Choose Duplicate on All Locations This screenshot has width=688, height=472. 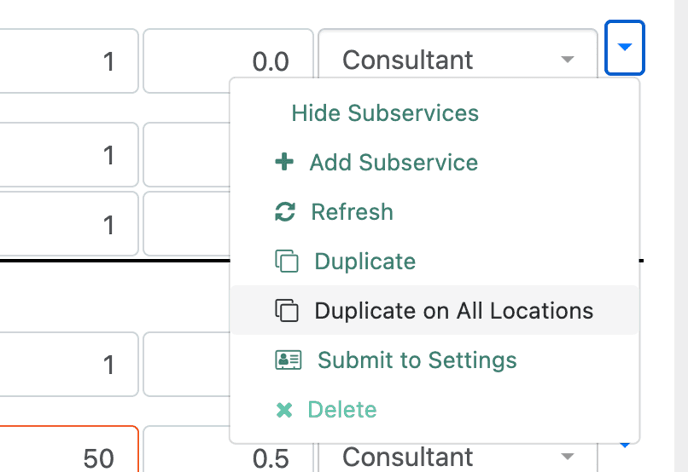(434, 311)
